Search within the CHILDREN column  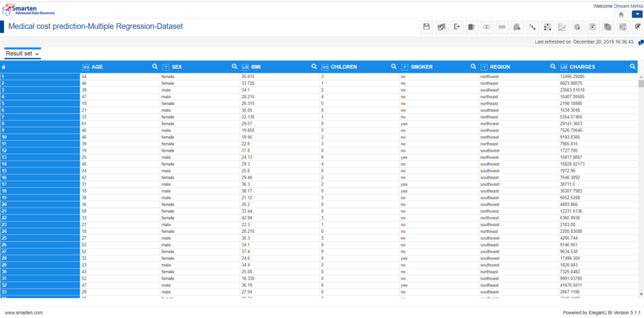[x=394, y=66]
